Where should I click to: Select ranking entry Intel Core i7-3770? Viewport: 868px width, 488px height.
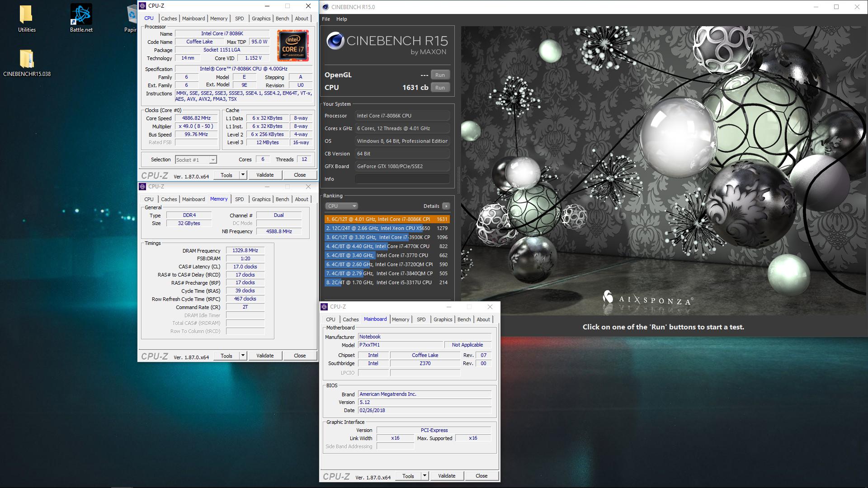(x=387, y=255)
